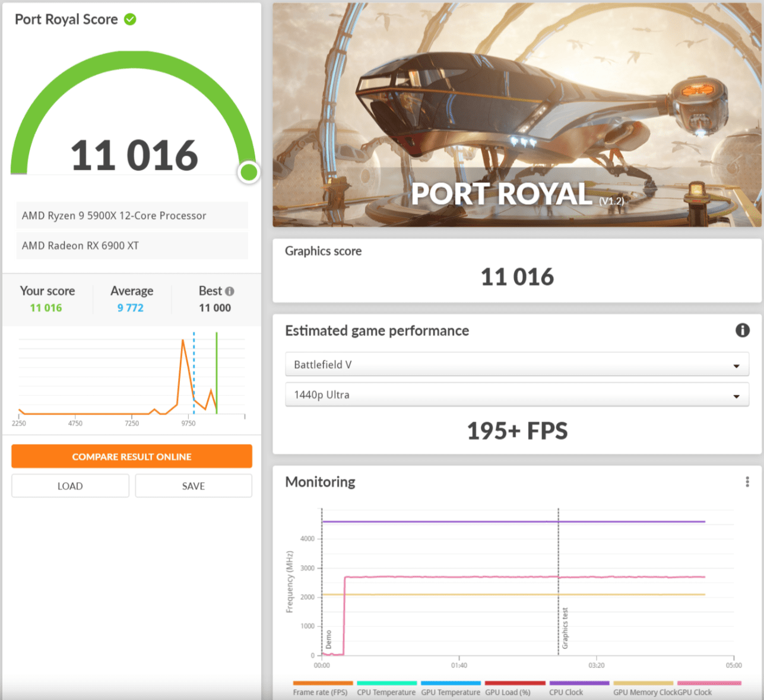764x700 pixels.
Task: Click the Estimated game performance heading
Action: (377, 331)
